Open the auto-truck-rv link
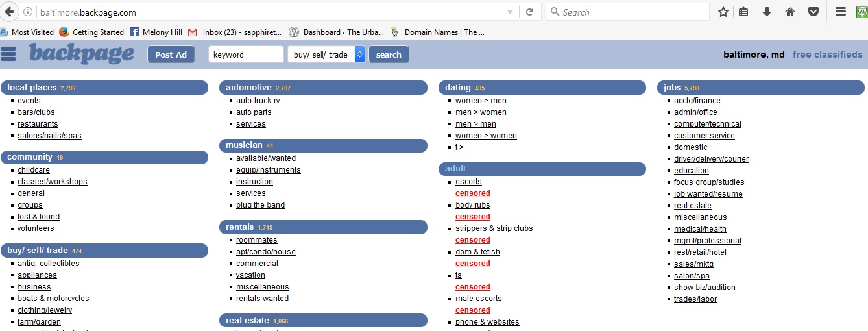 click(x=258, y=101)
